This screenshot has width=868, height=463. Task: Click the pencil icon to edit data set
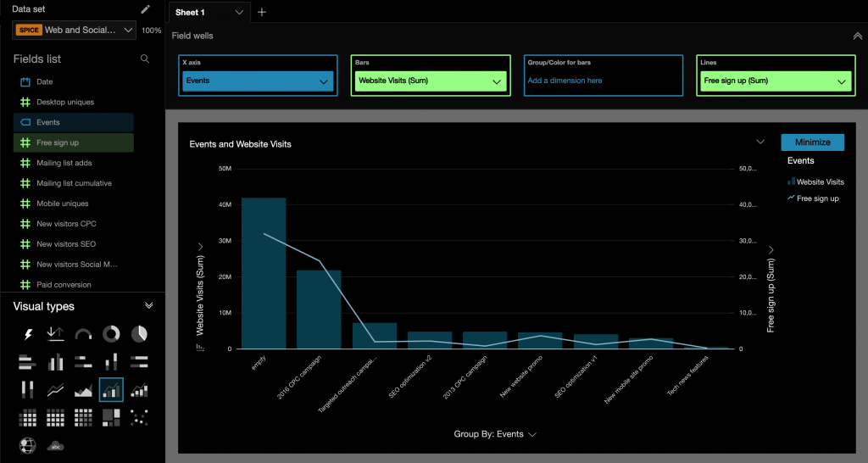[146, 9]
